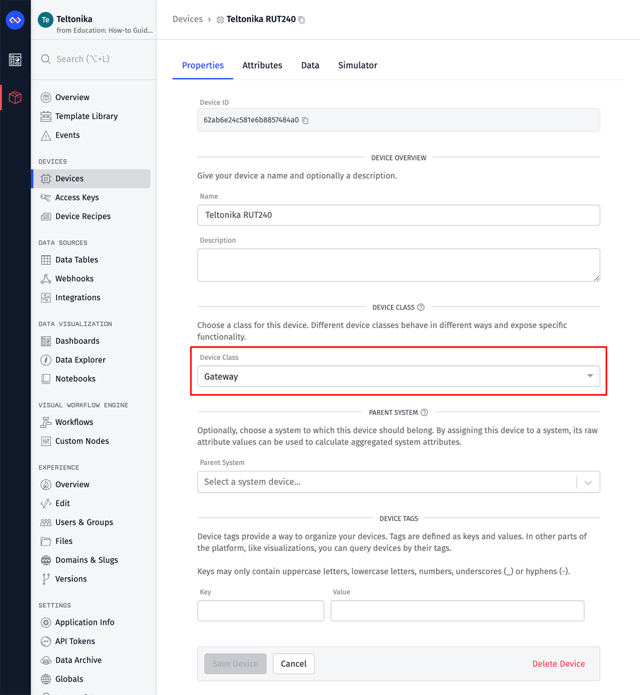Click the device Name input field

398,215
